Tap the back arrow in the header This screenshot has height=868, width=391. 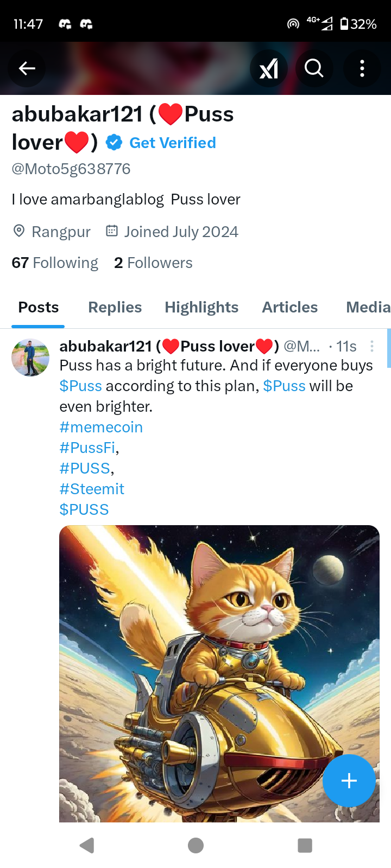[x=27, y=68]
